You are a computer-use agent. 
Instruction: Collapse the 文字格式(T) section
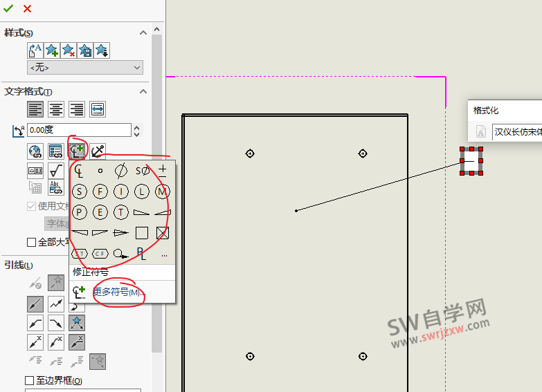click(x=143, y=91)
